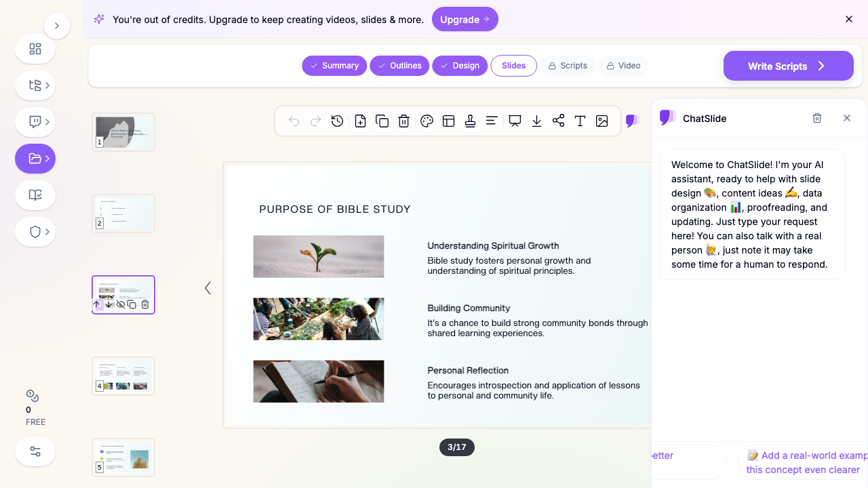Open the color palette theme tool
The width and height of the screenshot is (868, 488).
[x=427, y=121]
